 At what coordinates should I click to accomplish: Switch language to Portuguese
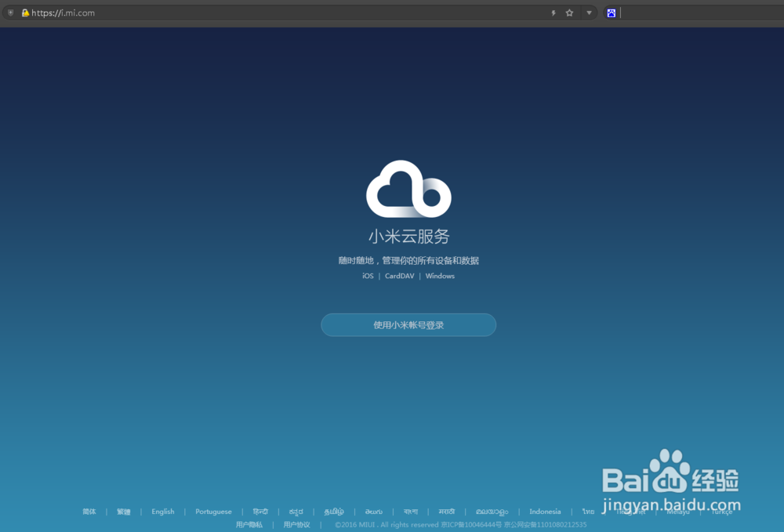tap(213, 512)
